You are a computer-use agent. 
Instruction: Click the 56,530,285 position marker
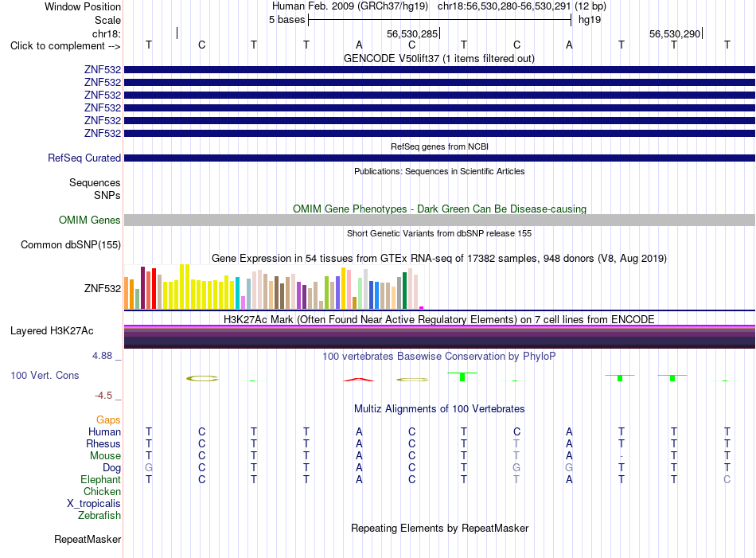412,33
